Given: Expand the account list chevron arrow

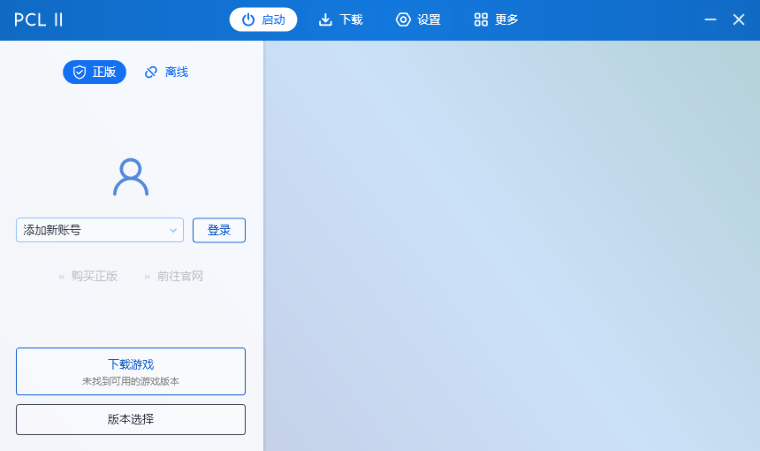Looking at the screenshot, I should coord(173,230).
